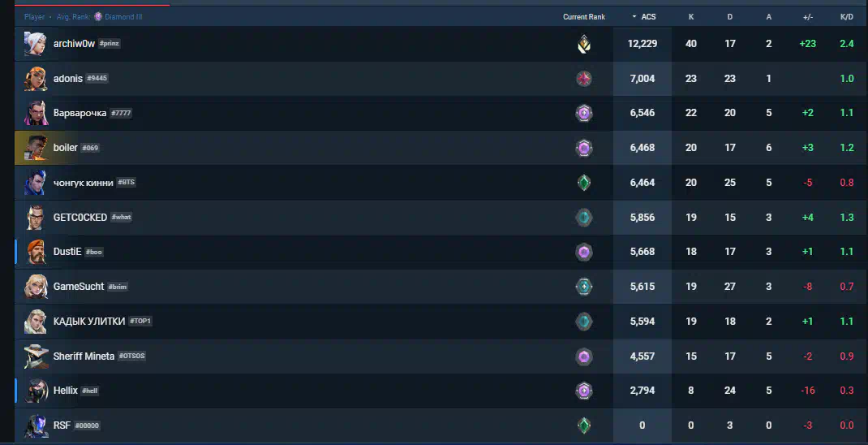Select boiler's agent avatar
This screenshot has height=445, width=868.
click(x=36, y=148)
